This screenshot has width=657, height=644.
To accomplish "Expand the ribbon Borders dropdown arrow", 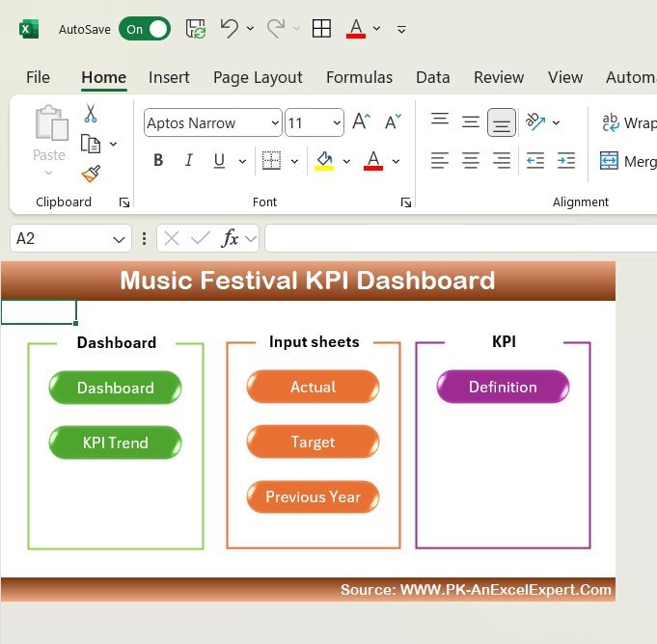I will 294,161.
